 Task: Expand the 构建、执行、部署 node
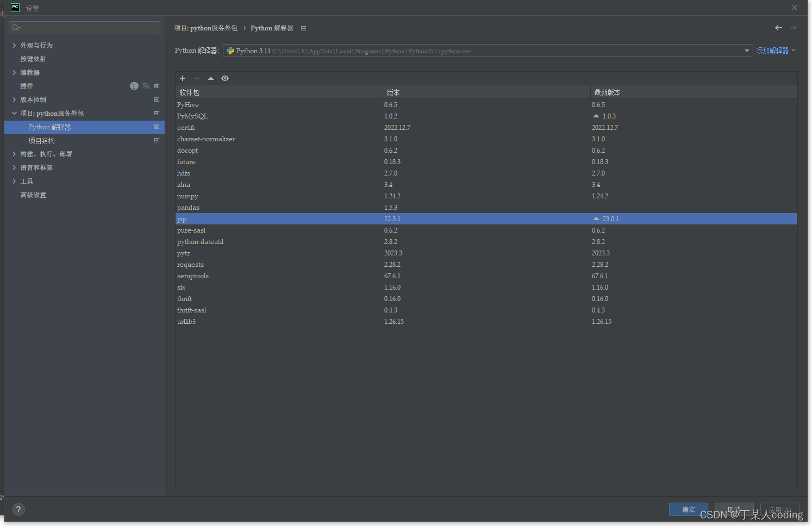point(14,154)
